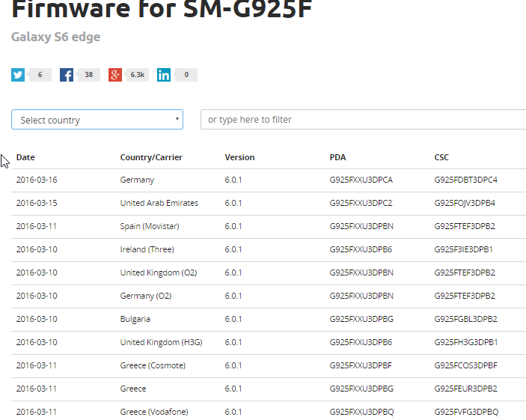The image size is (526, 420).
Task: Open the Germany (O2) firmware row
Action: (269, 296)
